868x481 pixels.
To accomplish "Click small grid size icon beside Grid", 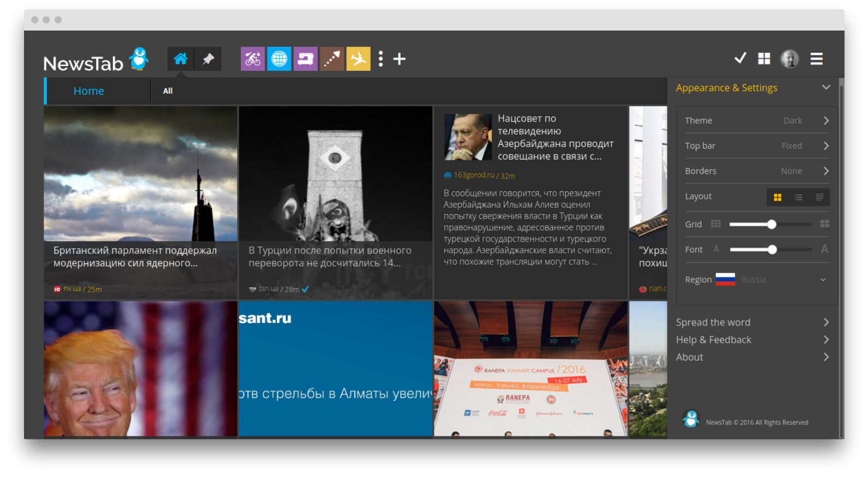I will coord(716,224).
